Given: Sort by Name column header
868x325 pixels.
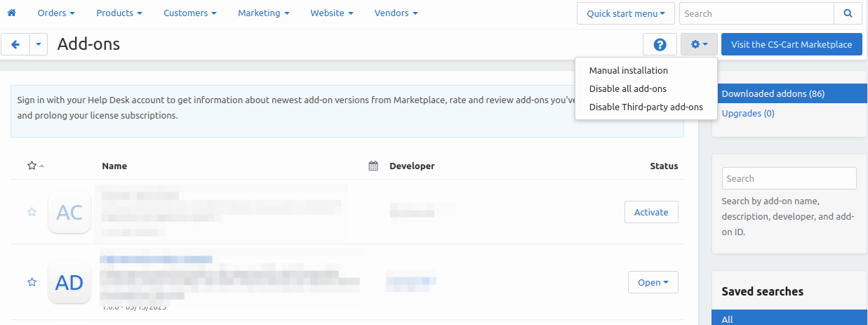Looking at the screenshot, I should pos(114,166).
